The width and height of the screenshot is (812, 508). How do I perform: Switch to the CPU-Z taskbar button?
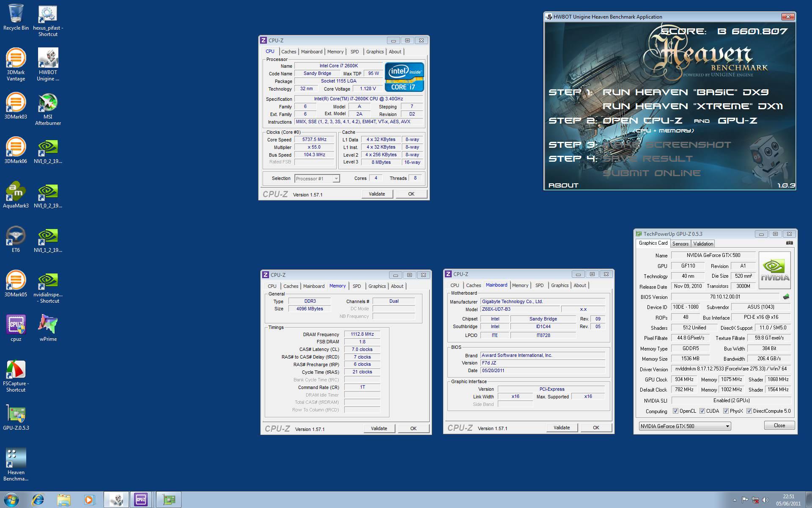[x=141, y=500]
